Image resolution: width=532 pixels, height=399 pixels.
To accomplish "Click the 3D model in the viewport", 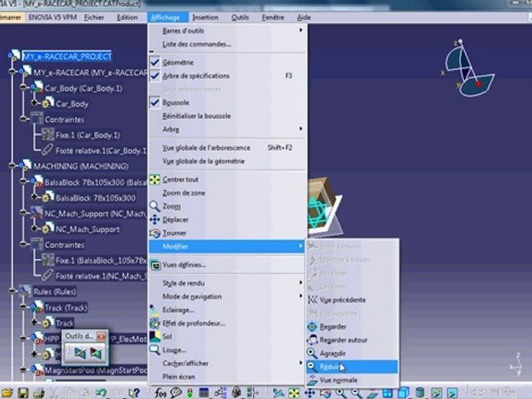I will [x=325, y=207].
